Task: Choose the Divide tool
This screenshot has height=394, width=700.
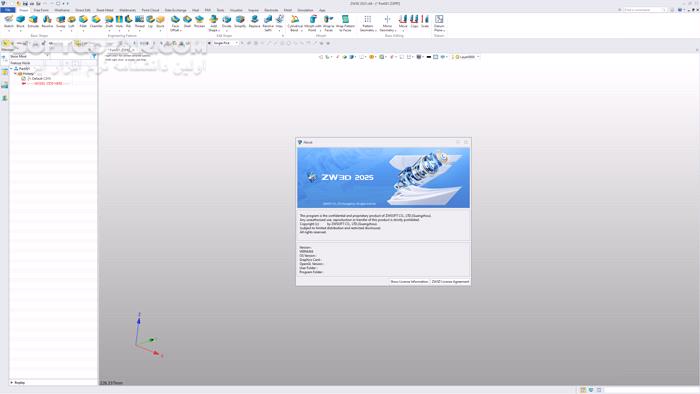Action: [227, 21]
